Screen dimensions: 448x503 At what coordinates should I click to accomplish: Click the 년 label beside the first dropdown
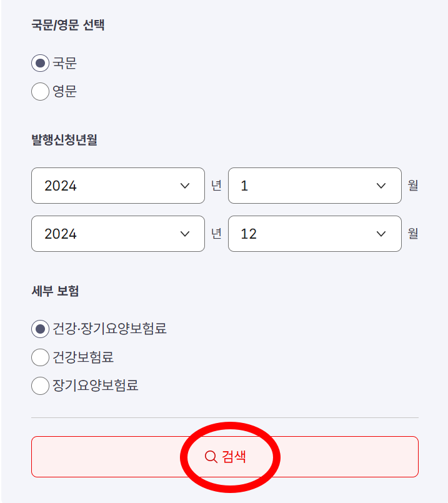[x=216, y=186]
